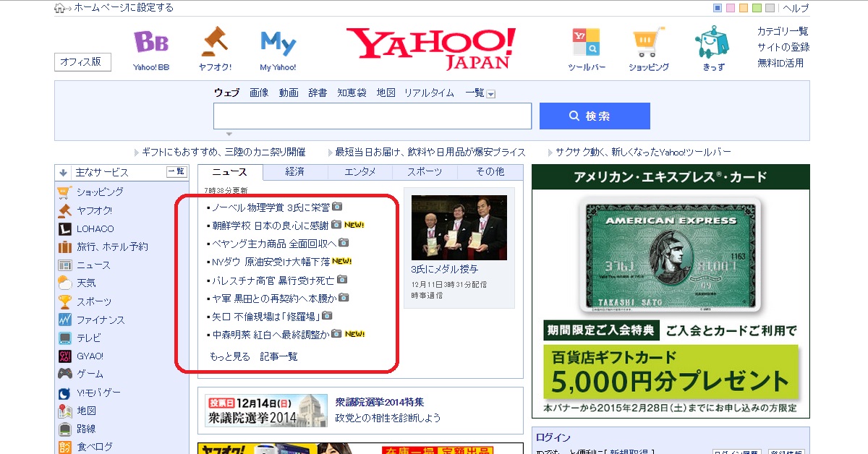Open ホームページに設定する link

tap(124, 8)
